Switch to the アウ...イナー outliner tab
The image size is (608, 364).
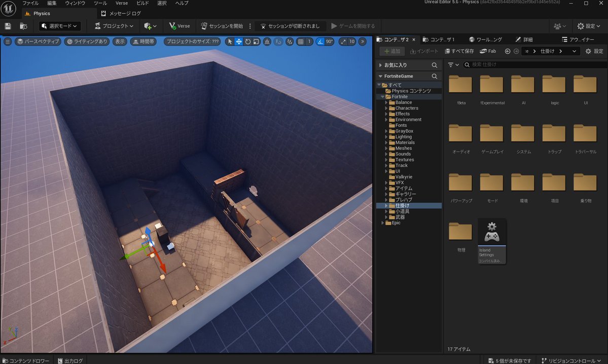coord(578,40)
